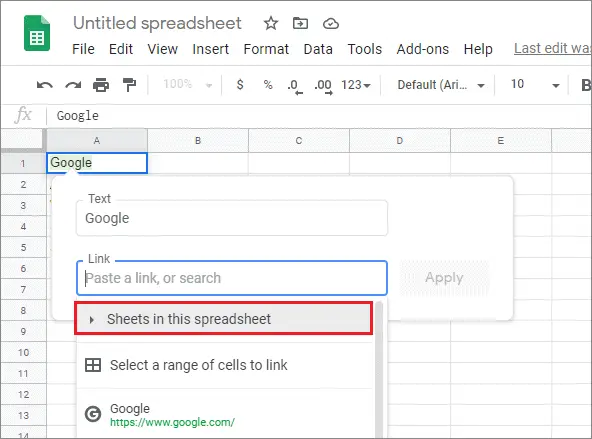Image resolution: width=592 pixels, height=439 pixels.
Task: Toggle bold formatting
Action: point(586,85)
